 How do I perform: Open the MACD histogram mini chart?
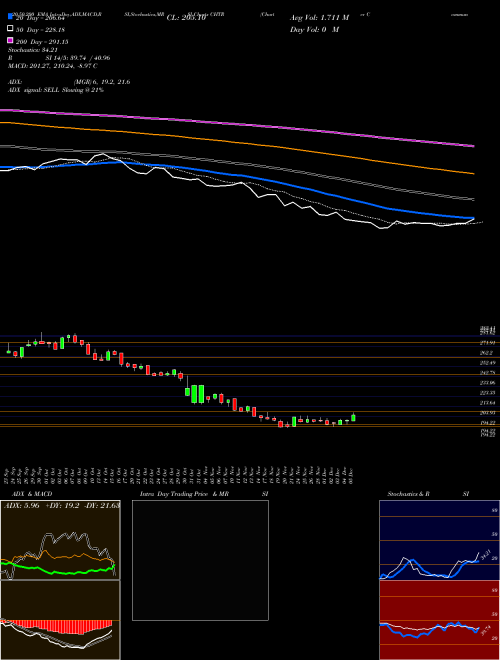point(60,620)
